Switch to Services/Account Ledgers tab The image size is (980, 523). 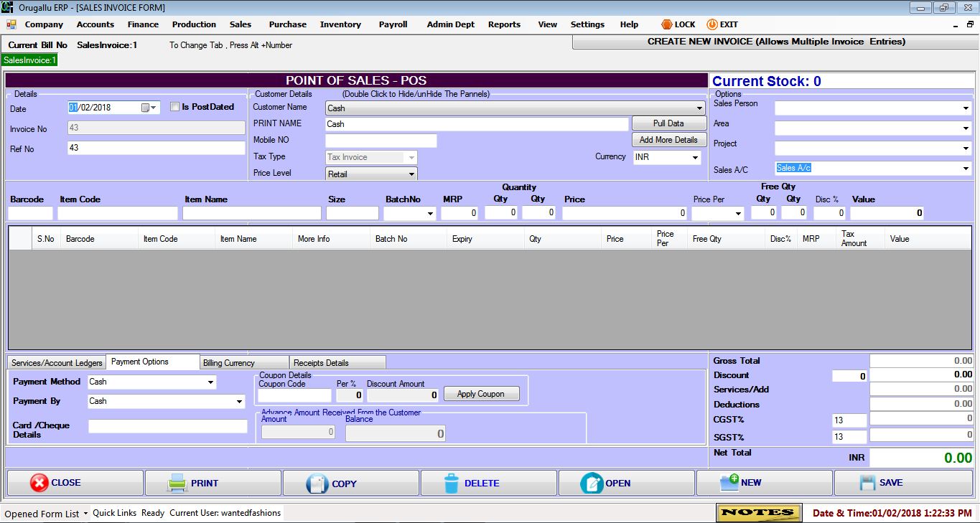point(57,363)
